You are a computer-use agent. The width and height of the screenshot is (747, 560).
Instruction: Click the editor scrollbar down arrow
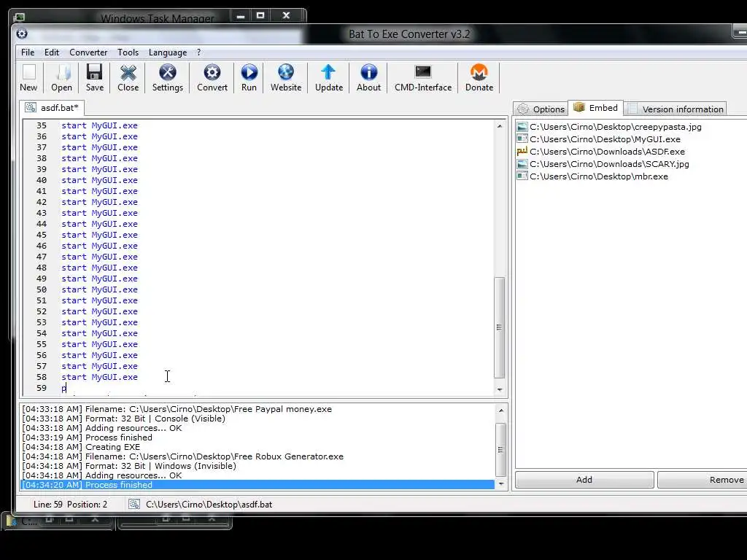[x=499, y=389]
